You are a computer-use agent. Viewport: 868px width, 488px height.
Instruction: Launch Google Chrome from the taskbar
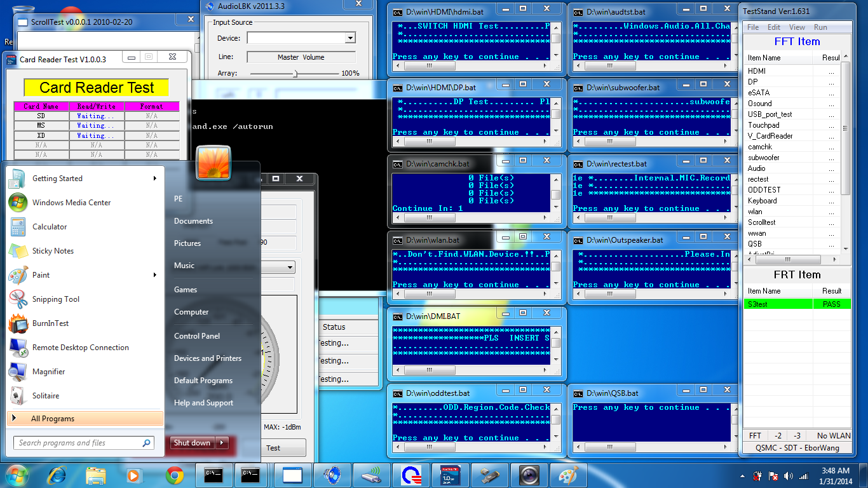coord(175,475)
